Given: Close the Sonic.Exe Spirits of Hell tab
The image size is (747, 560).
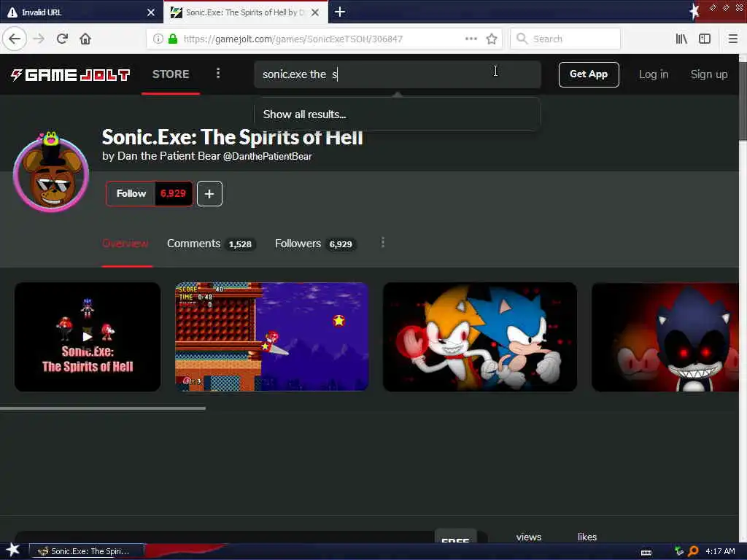Looking at the screenshot, I should (315, 12).
